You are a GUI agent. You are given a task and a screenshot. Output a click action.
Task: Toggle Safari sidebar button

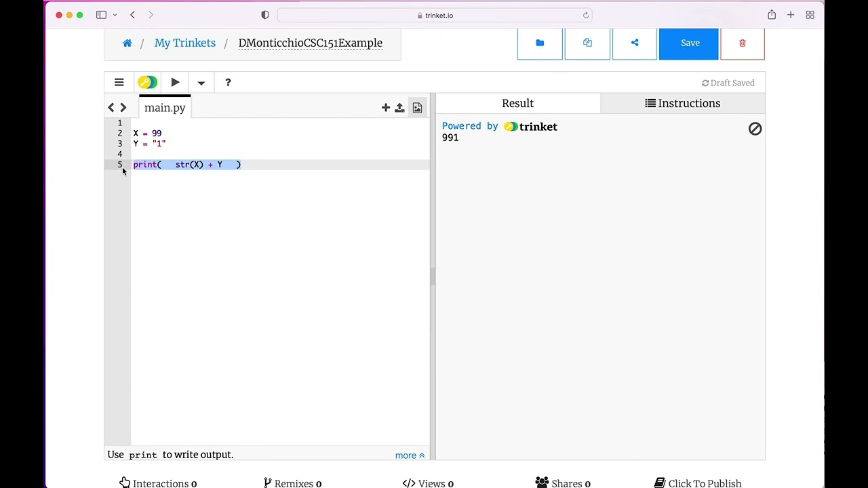pos(101,15)
